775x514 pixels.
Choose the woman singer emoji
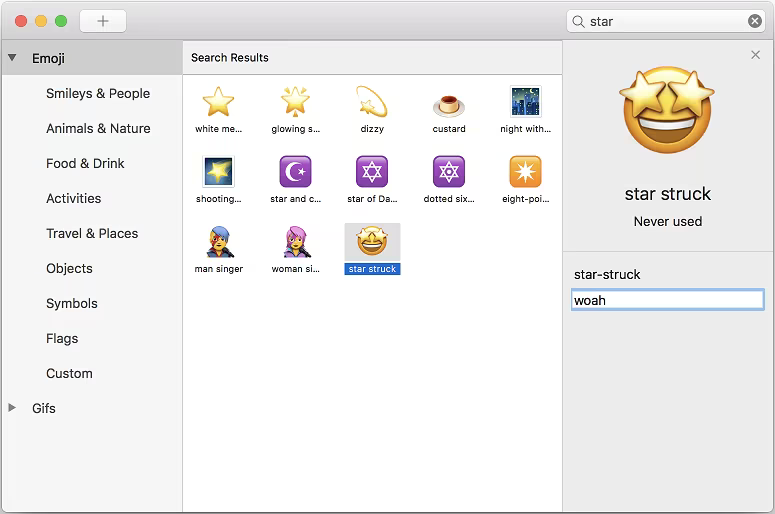tap(296, 242)
